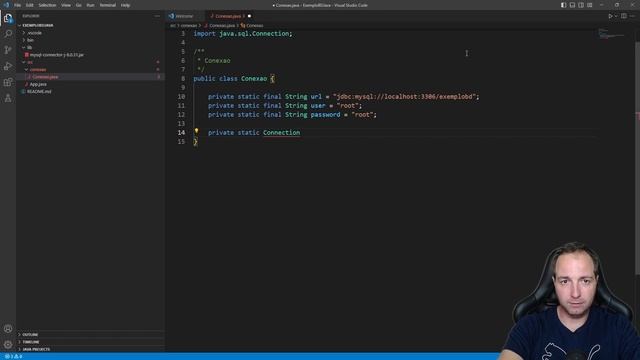
Task: Open the Run and Debug view
Action: point(8,66)
